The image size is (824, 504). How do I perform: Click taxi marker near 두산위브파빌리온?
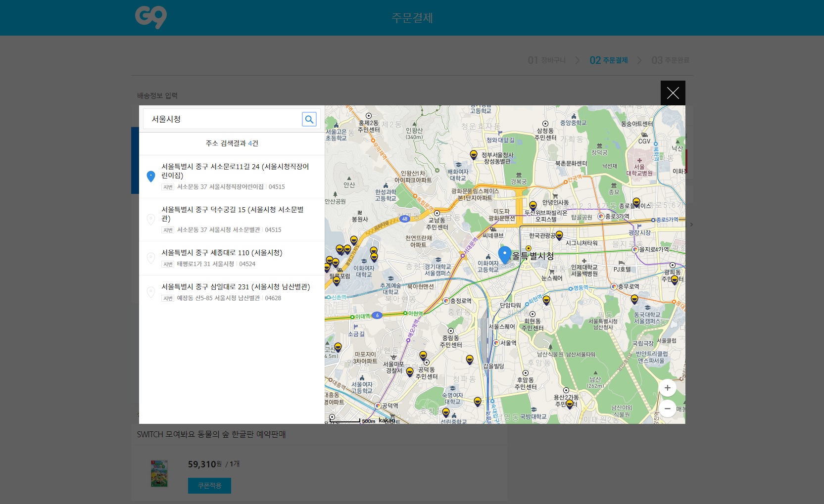point(533,206)
